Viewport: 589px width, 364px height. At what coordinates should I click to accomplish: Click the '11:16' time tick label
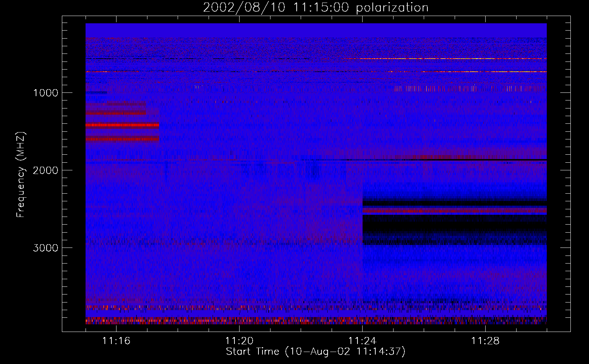[116, 341]
